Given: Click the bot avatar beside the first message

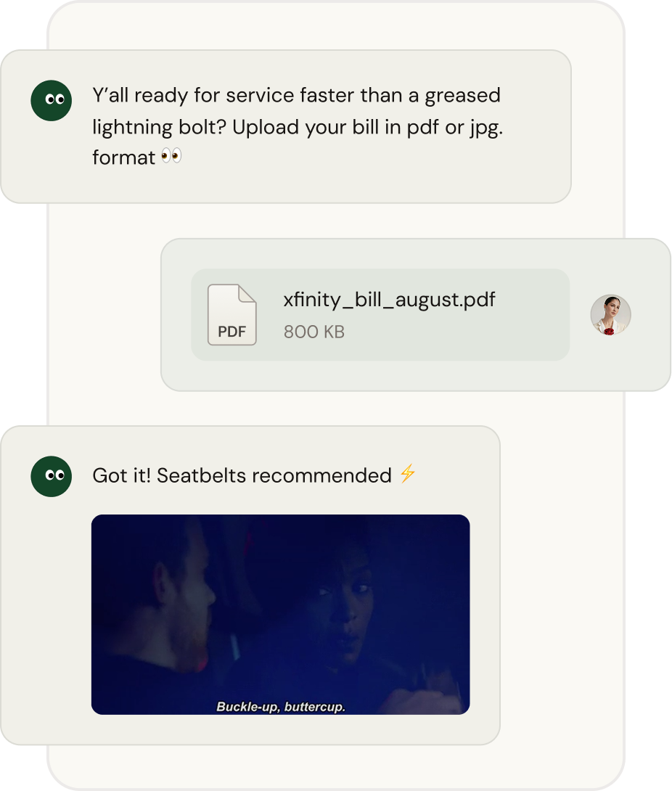Looking at the screenshot, I should tap(52, 100).
